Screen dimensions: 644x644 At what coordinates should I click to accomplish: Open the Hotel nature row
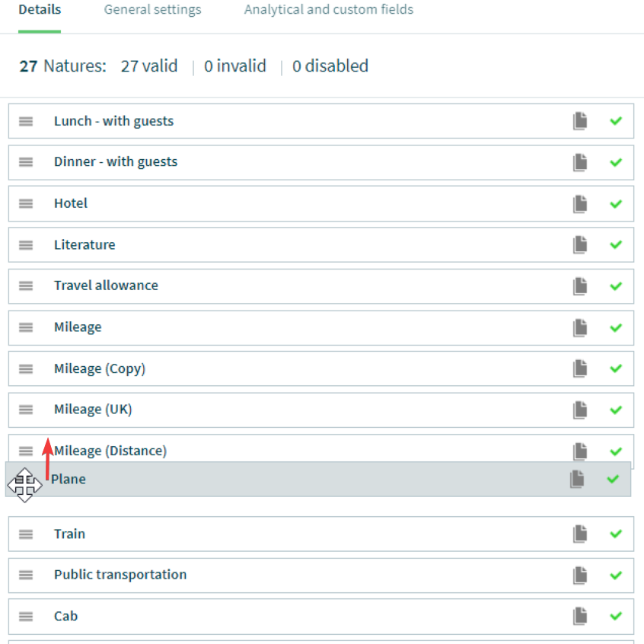click(x=321, y=204)
